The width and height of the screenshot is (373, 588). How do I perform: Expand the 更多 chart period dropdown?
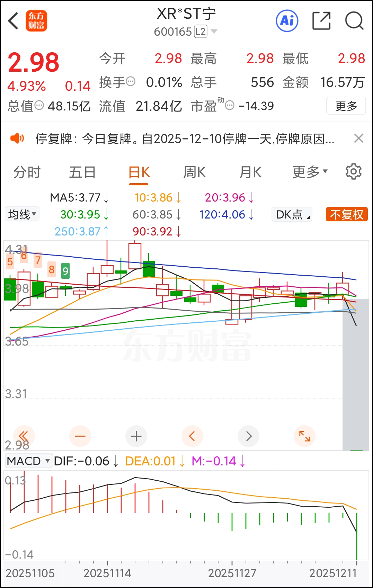[310, 172]
